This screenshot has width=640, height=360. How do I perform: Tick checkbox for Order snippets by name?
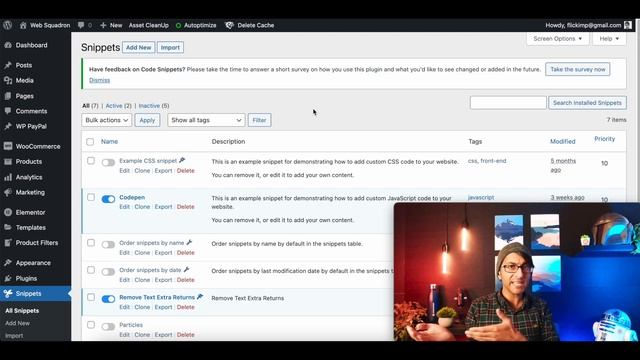(x=91, y=243)
